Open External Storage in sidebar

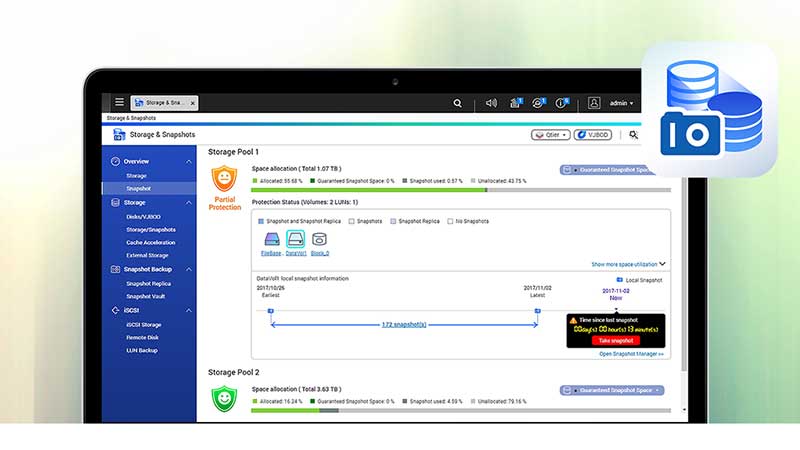(x=147, y=256)
